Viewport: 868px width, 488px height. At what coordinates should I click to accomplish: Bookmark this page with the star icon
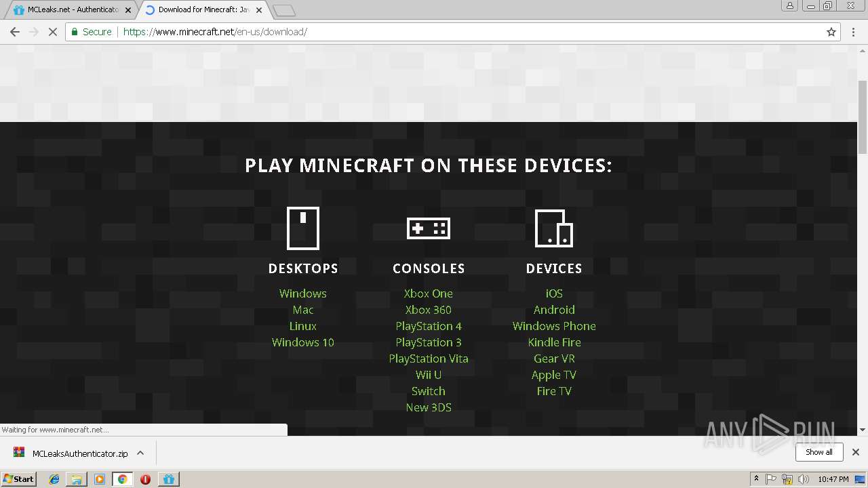click(831, 32)
